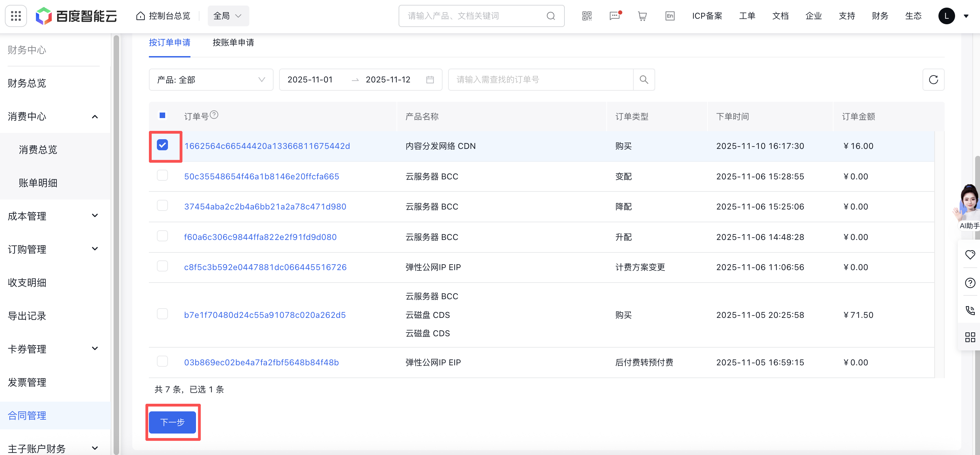Image resolution: width=980 pixels, height=455 pixels.
Task: Open the shopping cart
Action: 642,16
